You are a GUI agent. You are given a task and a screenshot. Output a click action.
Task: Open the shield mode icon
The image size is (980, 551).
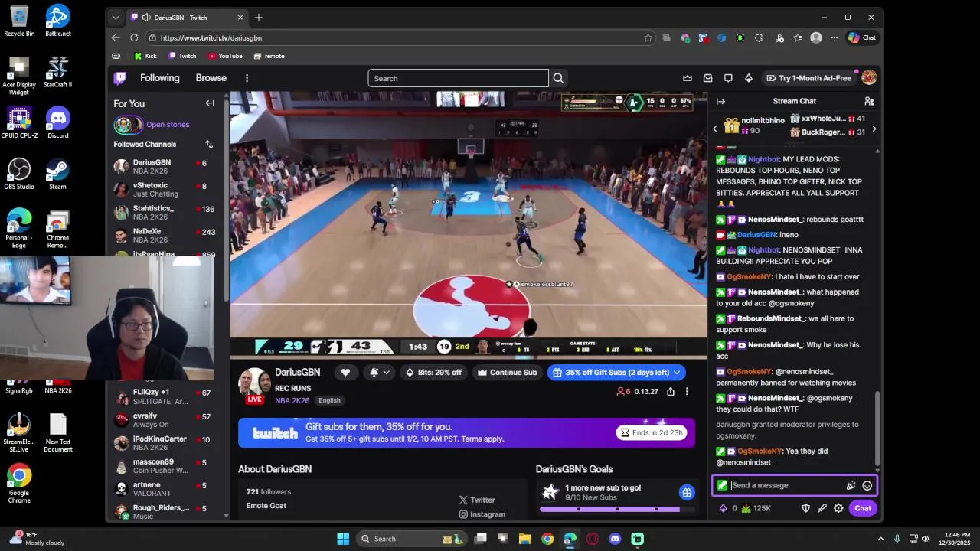(805, 508)
